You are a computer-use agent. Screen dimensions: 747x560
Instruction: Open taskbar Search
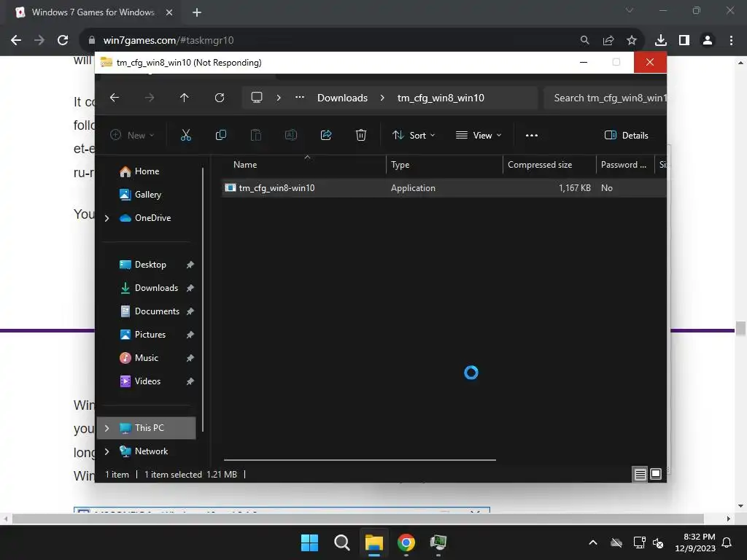coord(342,542)
